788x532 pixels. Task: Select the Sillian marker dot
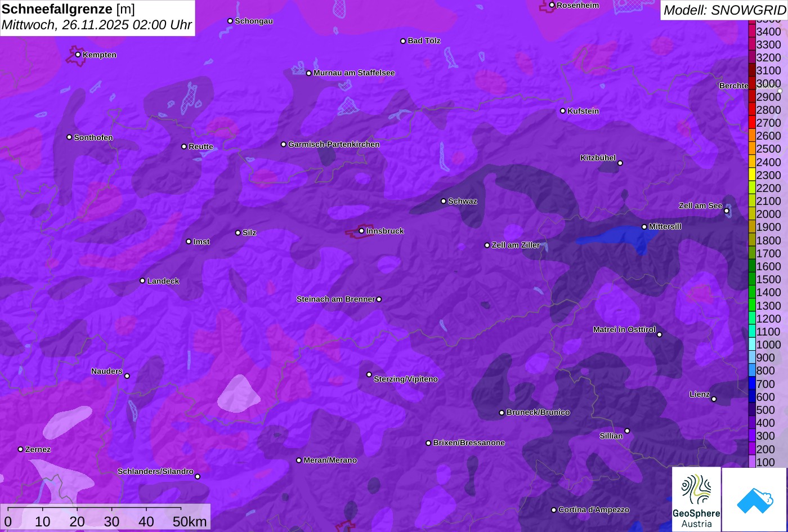tap(627, 431)
